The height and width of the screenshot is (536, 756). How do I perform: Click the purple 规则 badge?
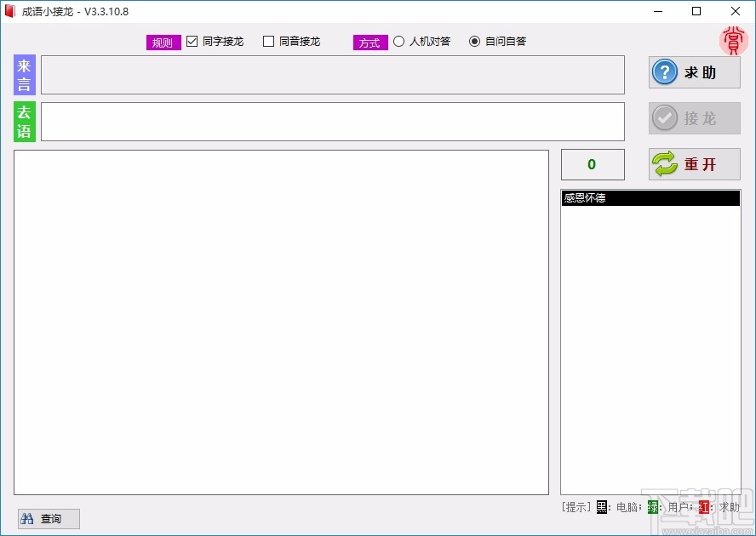163,42
